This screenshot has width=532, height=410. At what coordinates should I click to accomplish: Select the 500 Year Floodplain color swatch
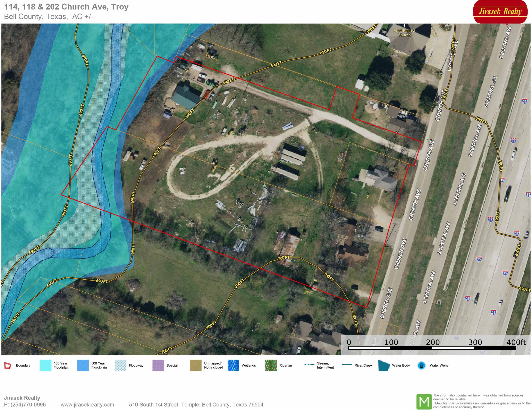(x=83, y=365)
